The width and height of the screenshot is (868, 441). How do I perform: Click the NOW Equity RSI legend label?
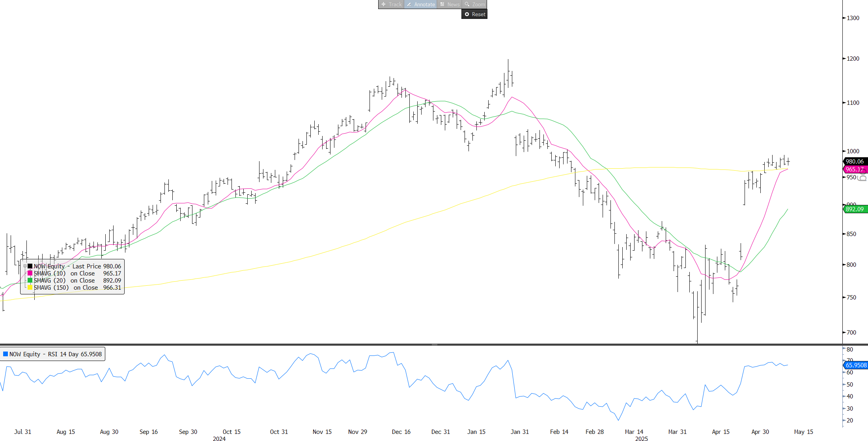point(55,354)
